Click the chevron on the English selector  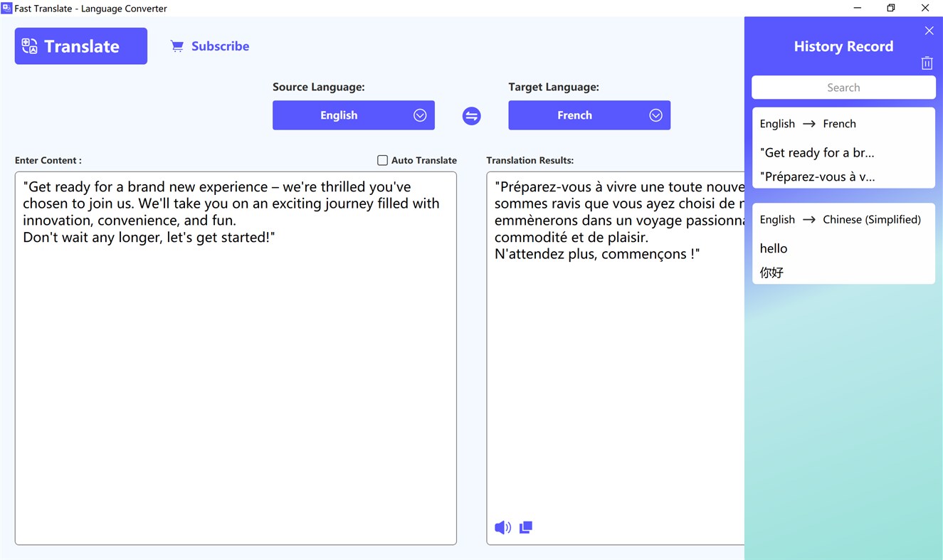[x=420, y=115]
